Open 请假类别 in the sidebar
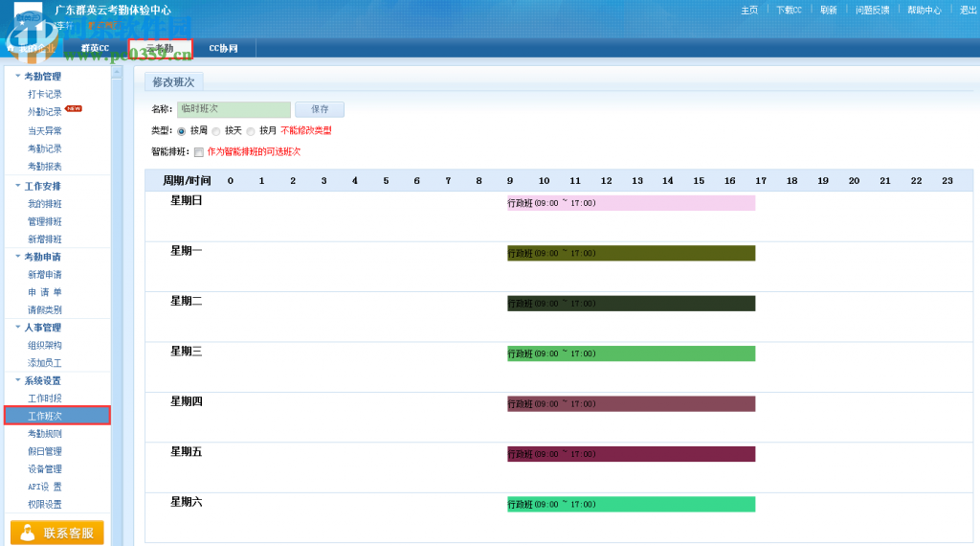The height and width of the screenshot is (546, 980). (45, 309)
